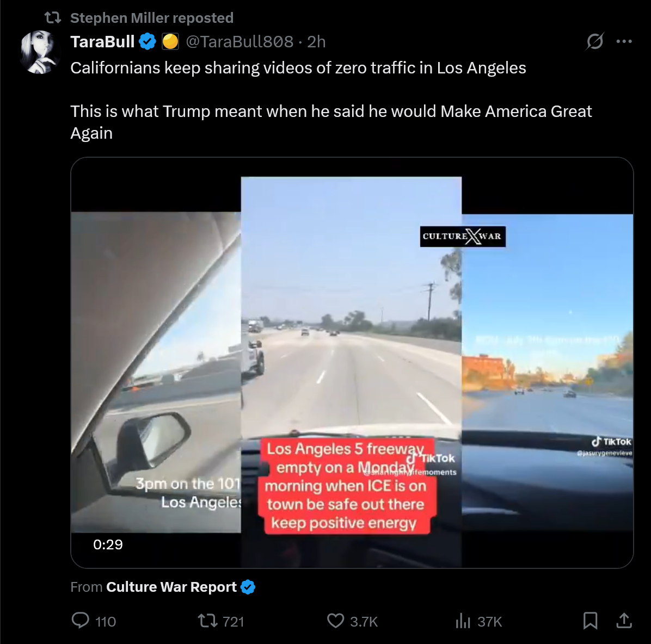Open Grok explain icon beside menu
The height and width of the screenshot is (644, 651).
point(594,41)
